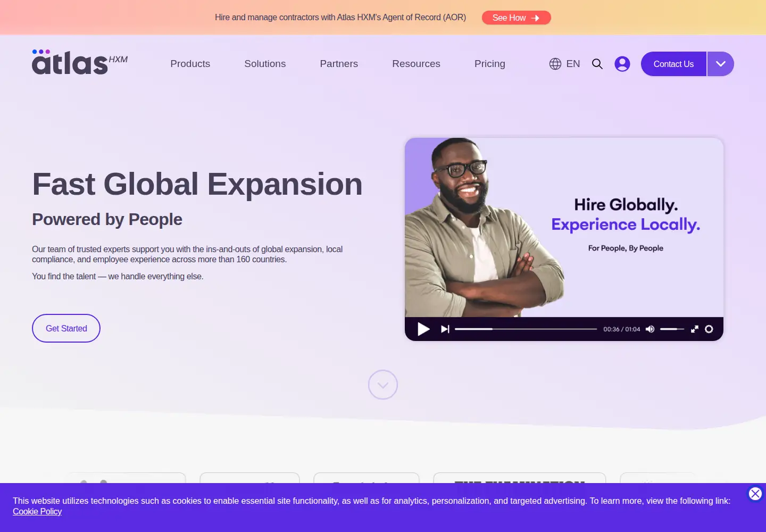This screenshot has height=532, width=766.
Task: Skip to next in video player
Action: click(445, 329)
